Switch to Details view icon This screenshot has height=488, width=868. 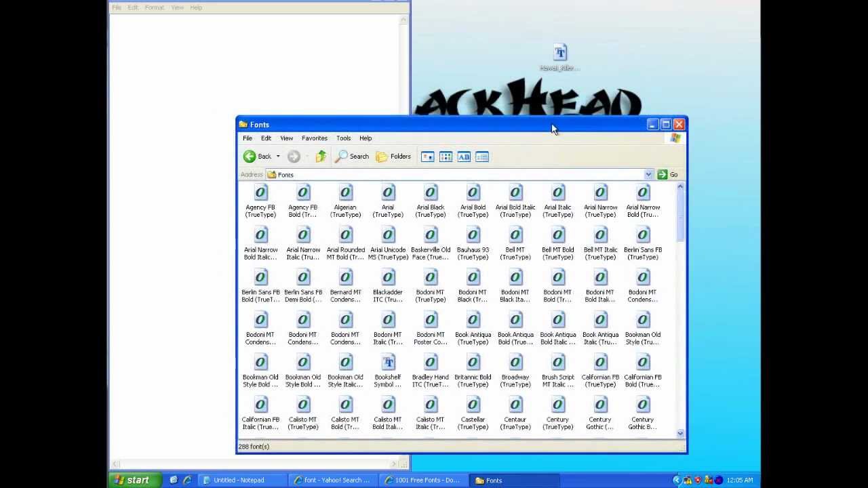click(482, 157)
